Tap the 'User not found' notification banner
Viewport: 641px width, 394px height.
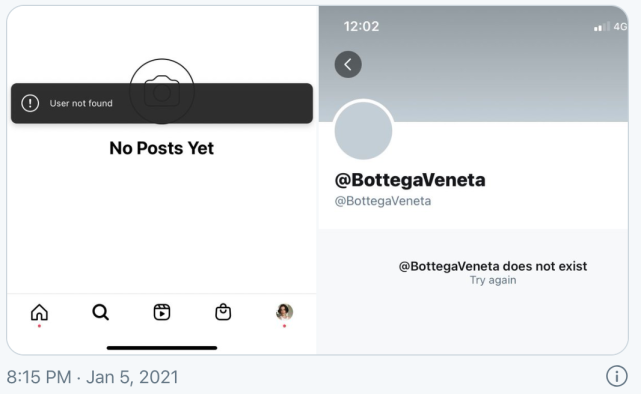[x=162, y=103]
